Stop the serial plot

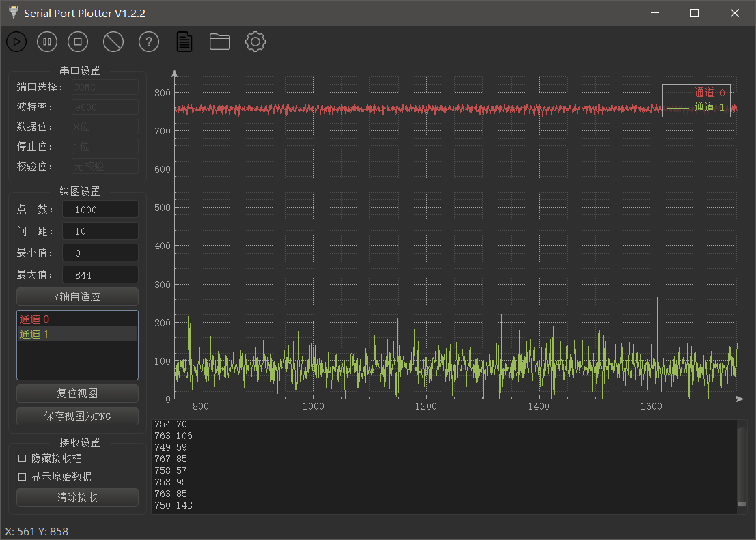click(x=77, y=42)
